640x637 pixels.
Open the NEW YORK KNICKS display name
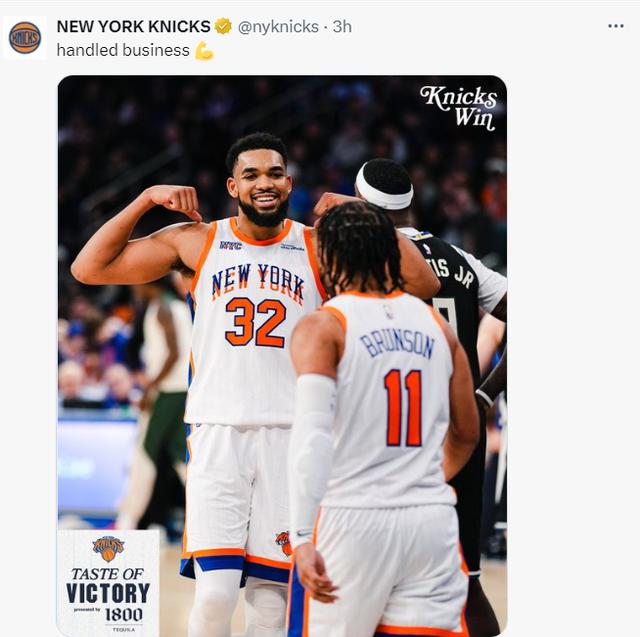pyautogui.click(x=133, y=26)
